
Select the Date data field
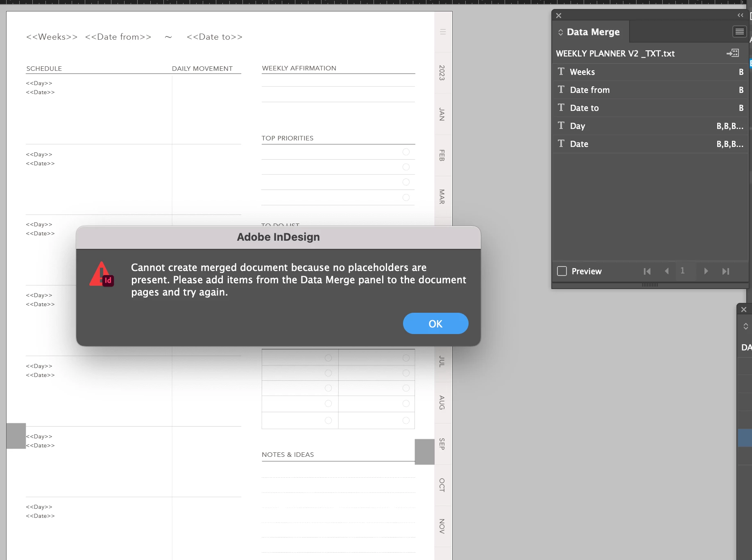point(650,144)
